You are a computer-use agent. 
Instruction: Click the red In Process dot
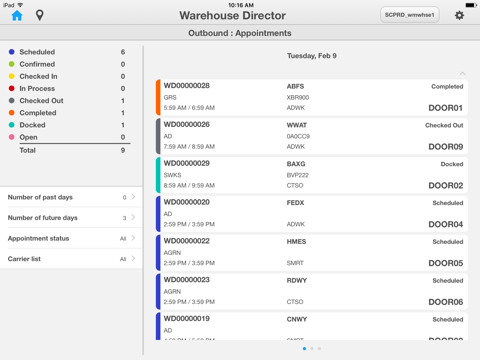click(x=12, y=88)
